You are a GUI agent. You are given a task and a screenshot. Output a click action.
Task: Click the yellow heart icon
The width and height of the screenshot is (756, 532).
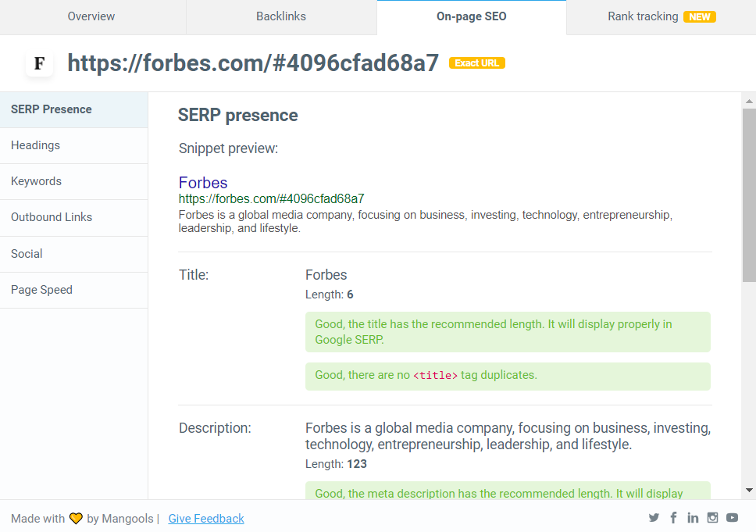coord(76,519)
